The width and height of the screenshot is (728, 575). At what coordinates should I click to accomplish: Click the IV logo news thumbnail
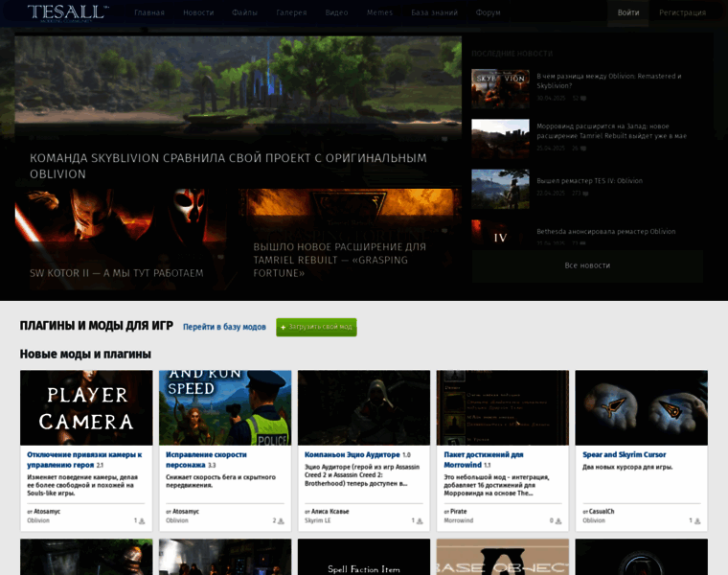point(500,232)
